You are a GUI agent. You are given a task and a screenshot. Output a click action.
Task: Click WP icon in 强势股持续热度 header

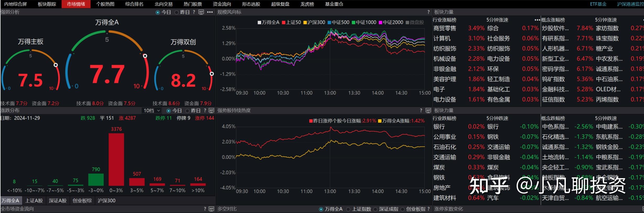pos(428,111)
